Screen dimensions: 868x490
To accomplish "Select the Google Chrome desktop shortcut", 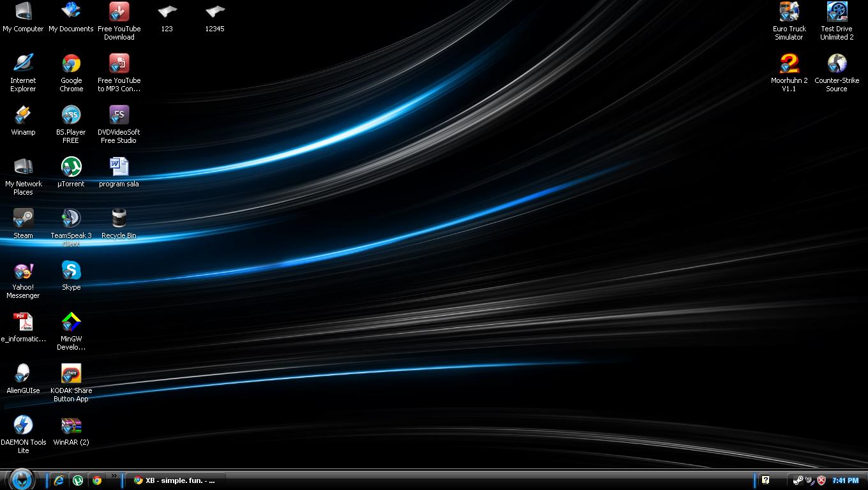I will point(71,73).
